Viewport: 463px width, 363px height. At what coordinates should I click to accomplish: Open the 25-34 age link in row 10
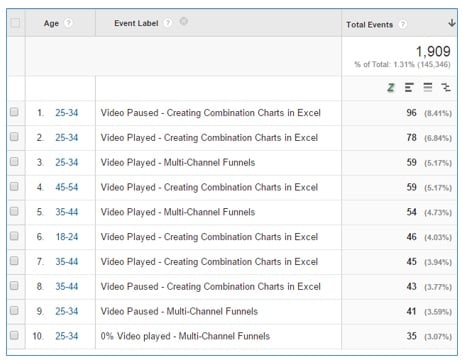click(x=67, y=336)
